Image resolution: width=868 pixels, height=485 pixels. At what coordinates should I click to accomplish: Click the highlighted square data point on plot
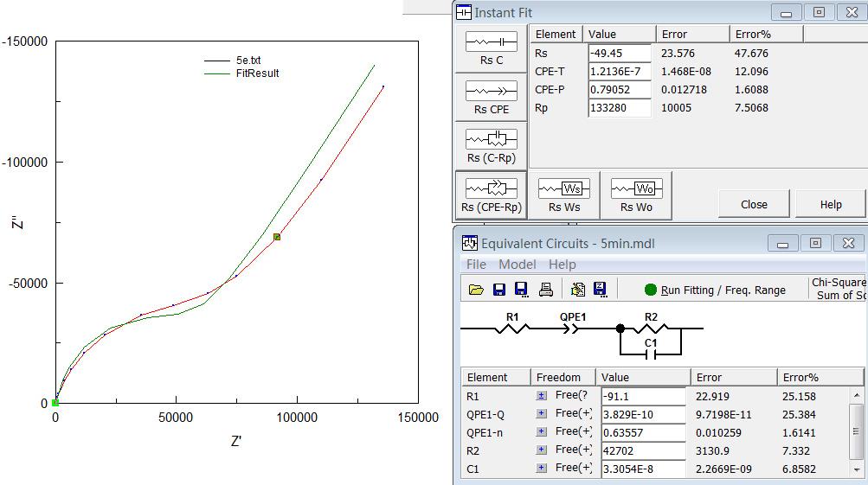(277, 237)
